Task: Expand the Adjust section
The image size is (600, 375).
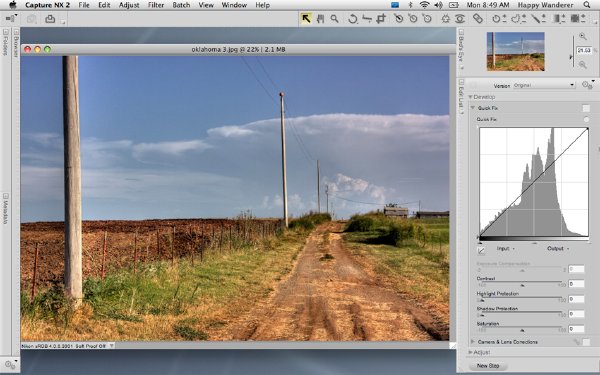Action: click(x=470, y=352)
